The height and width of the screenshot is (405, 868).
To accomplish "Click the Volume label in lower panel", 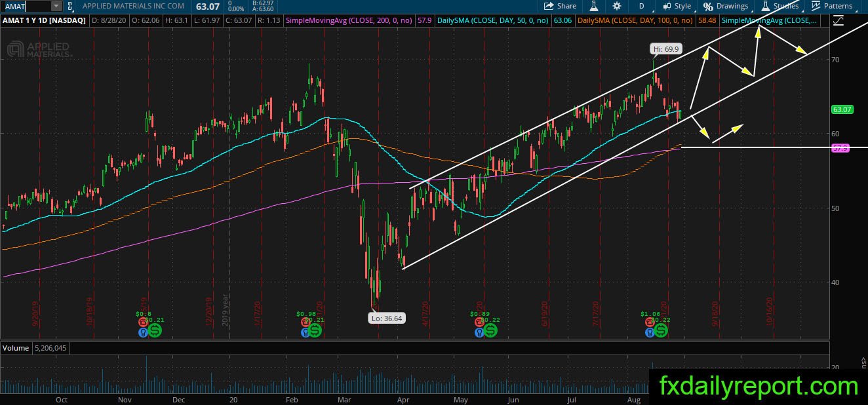I will tap(16, 348).
